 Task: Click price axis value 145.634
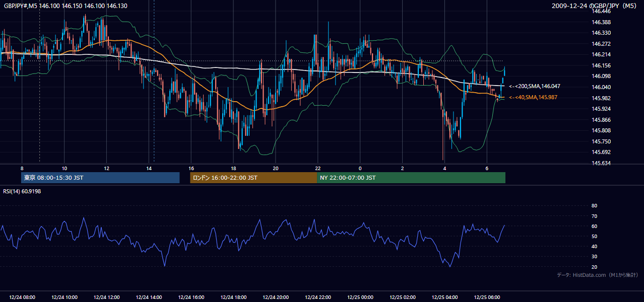[601, 163]
